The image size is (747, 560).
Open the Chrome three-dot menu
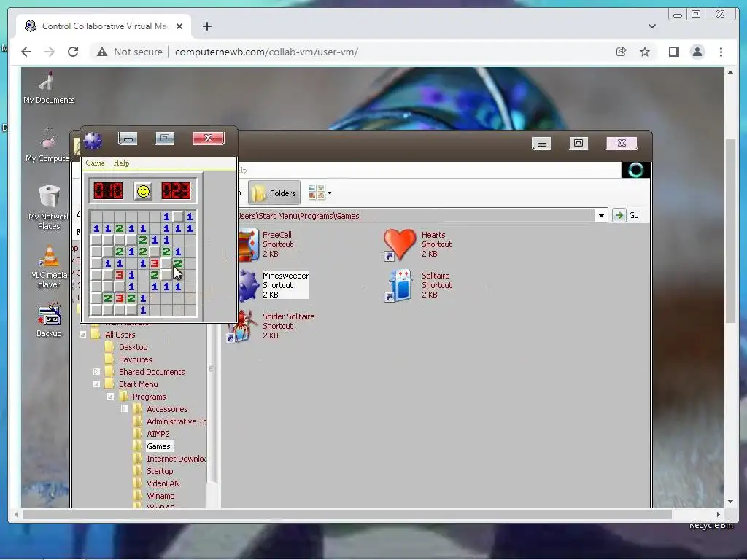point(721,52)
